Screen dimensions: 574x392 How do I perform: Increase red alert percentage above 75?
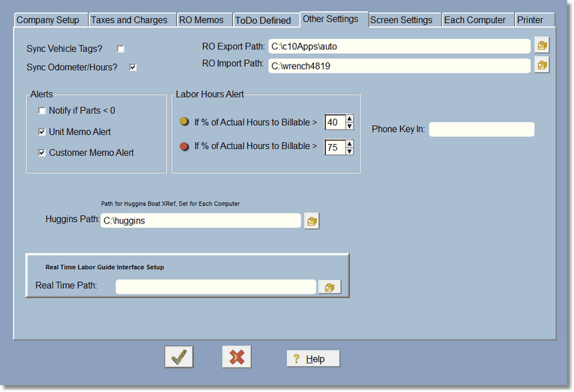349,143
